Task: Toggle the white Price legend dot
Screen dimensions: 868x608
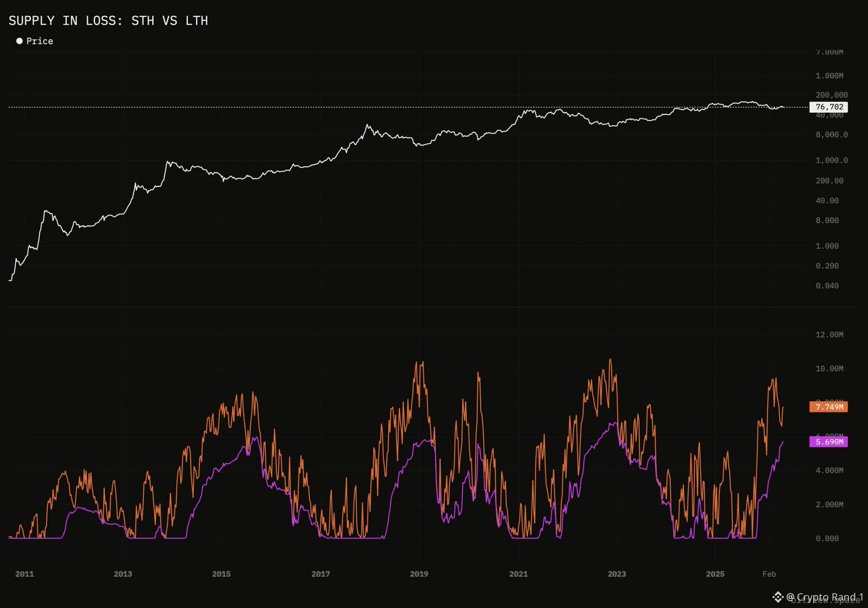Action: pos(19,41)
